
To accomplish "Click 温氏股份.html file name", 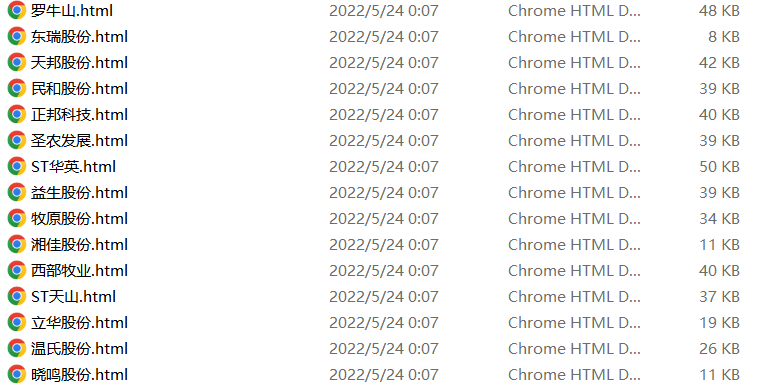I will [79, 348].
